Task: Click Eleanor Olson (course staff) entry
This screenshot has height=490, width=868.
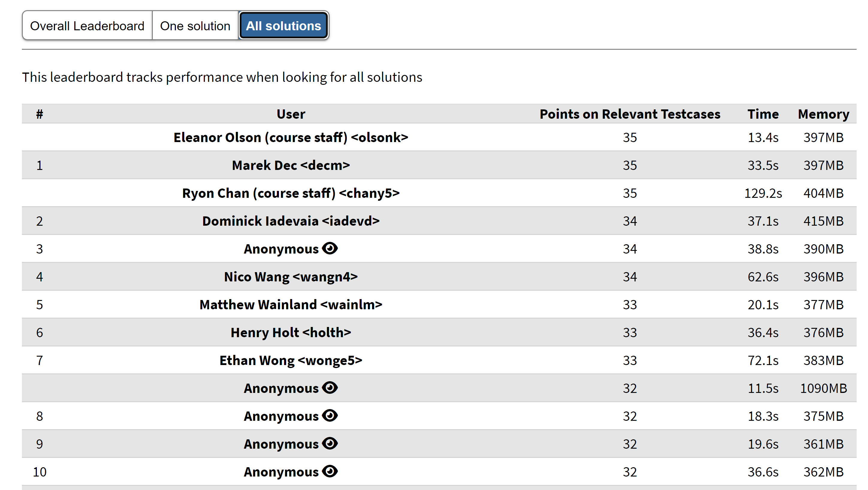Action: [x=291, y=137]
